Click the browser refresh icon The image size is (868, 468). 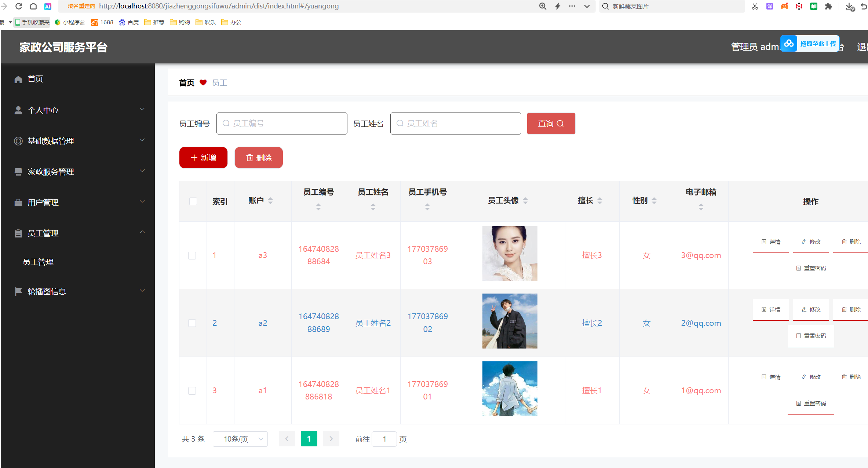click(x=19, y=6)
